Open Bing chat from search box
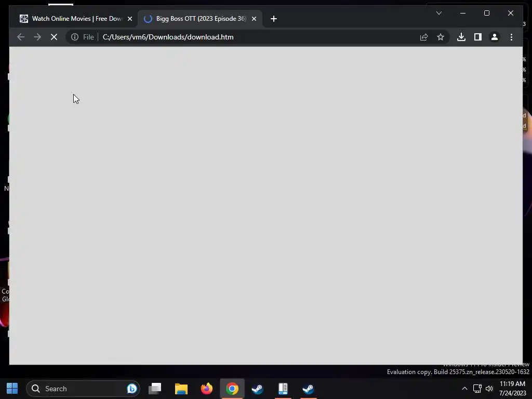532x399 pixels. [132, 389]
